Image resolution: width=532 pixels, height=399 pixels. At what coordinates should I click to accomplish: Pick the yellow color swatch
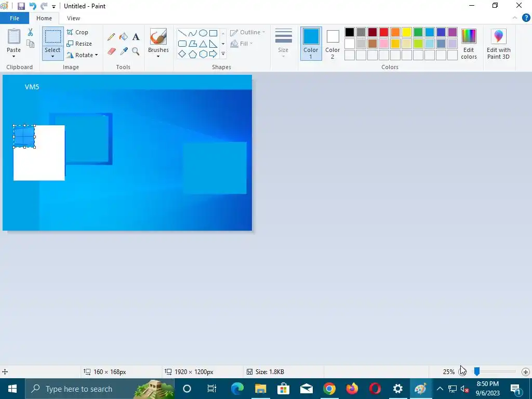tap(406, 32)
